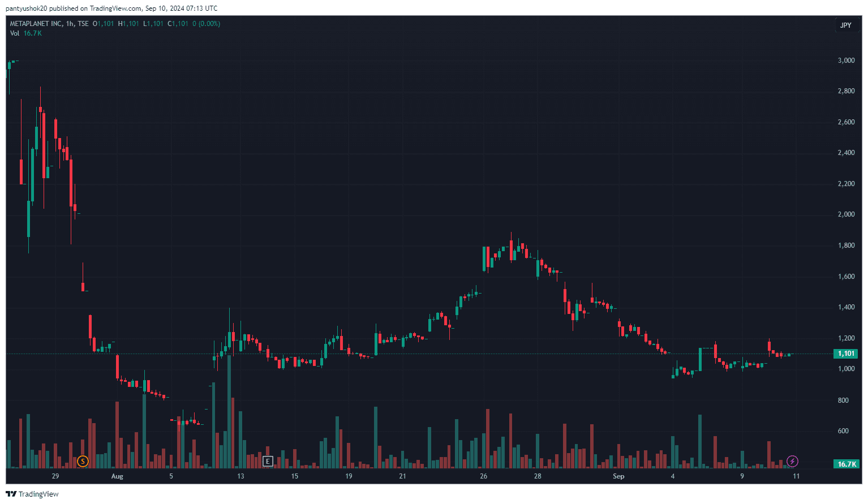Click the 1,000 price axis label
Image resolution: width=868 pixels, height=504 pixels.
[x=846, y=369]
